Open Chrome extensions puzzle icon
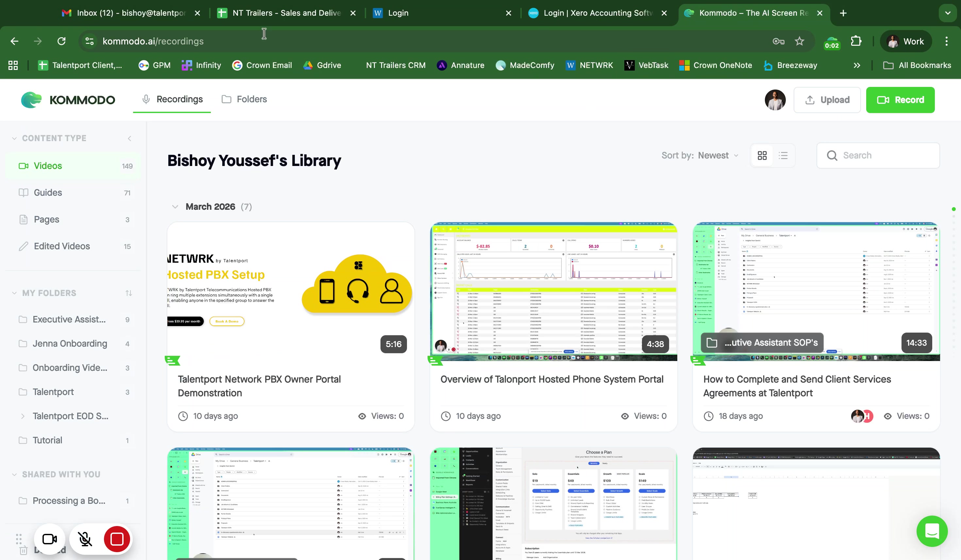Screen dimensions: 961x560 [856, 41]
